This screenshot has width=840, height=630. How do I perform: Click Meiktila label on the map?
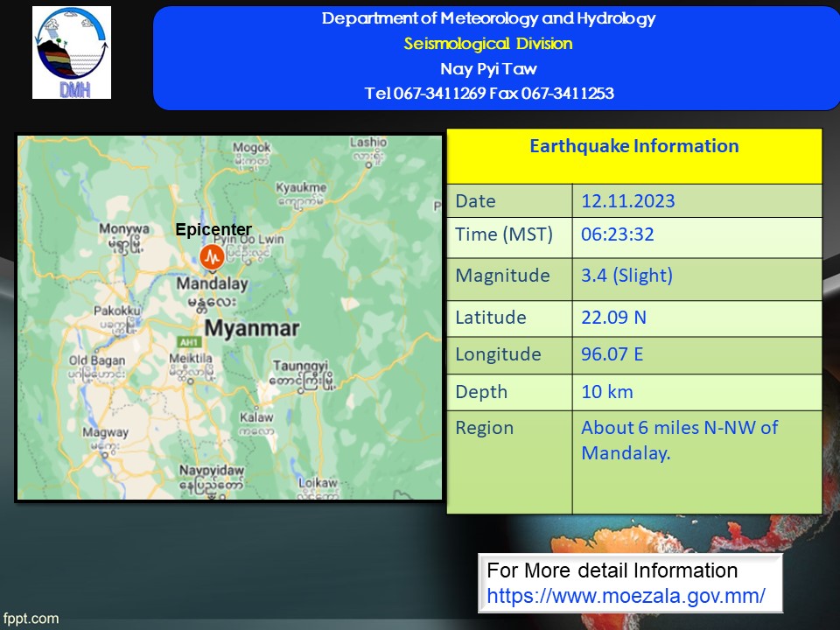[191, 357]
